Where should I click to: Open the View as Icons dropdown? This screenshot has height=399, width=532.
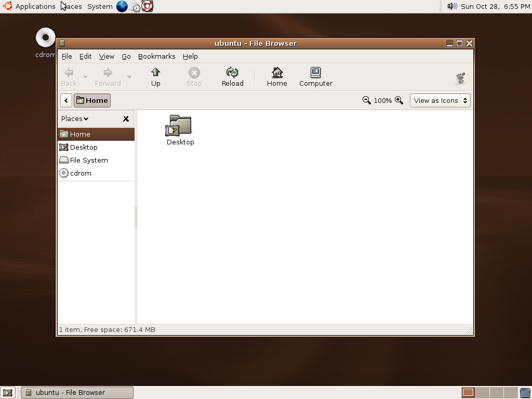pyautogui.click(x=440, y=100)
